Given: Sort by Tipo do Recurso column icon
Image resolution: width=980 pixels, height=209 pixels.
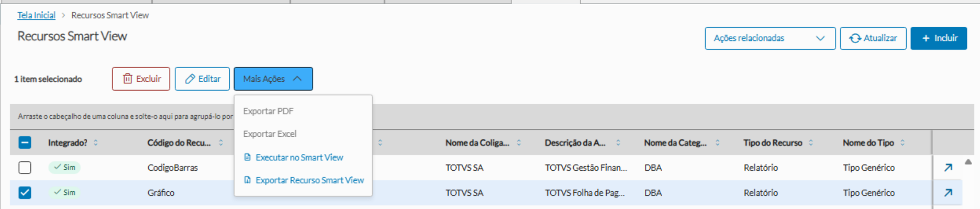Looking at the screenshot, I should tap(811, 142).
